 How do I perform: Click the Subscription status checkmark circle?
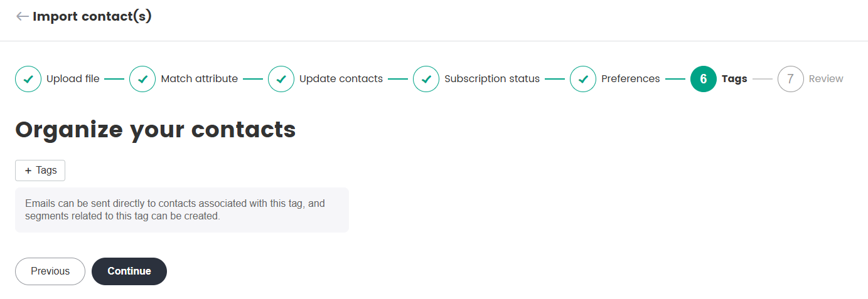coord(426,79)
